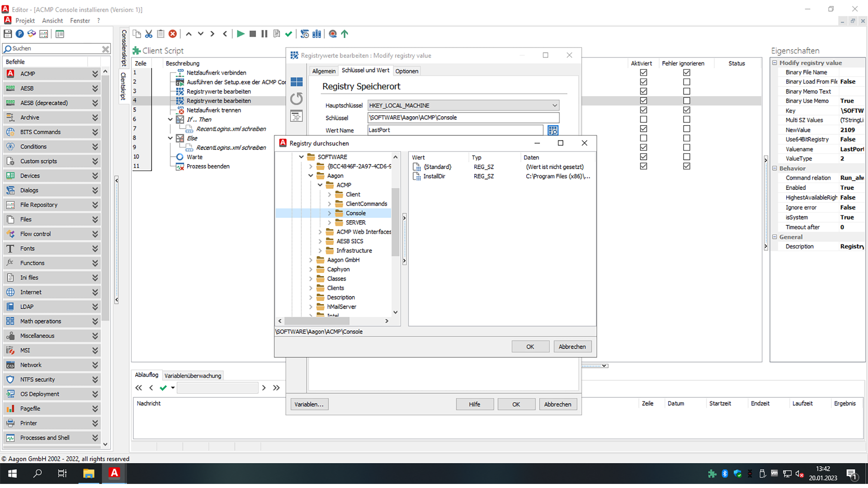The width and height of the screenshot is (868, 488).
Task: Toggle Aktiviert checkbox for row 2
Action: point(644,82)
